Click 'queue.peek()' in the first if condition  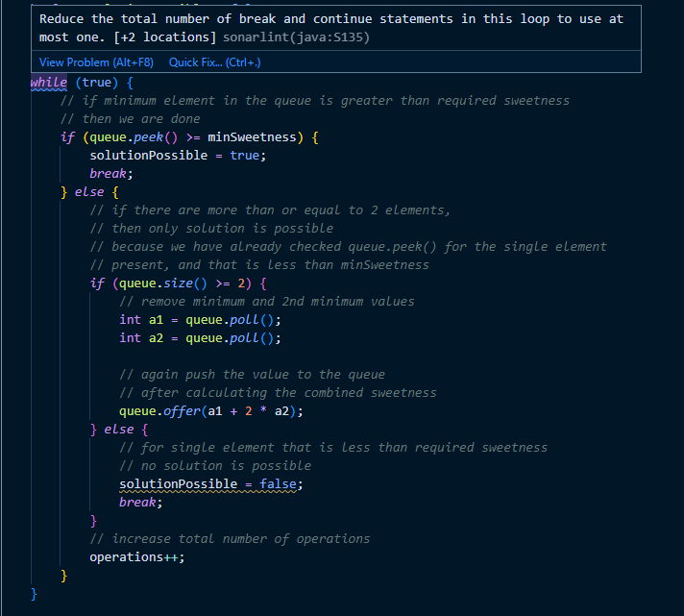134,137
